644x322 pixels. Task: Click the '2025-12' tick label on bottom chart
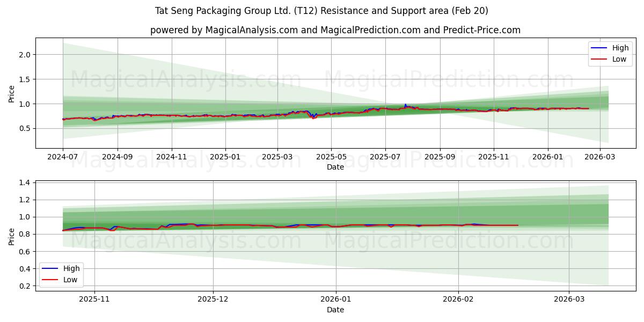tap(213, 299)
